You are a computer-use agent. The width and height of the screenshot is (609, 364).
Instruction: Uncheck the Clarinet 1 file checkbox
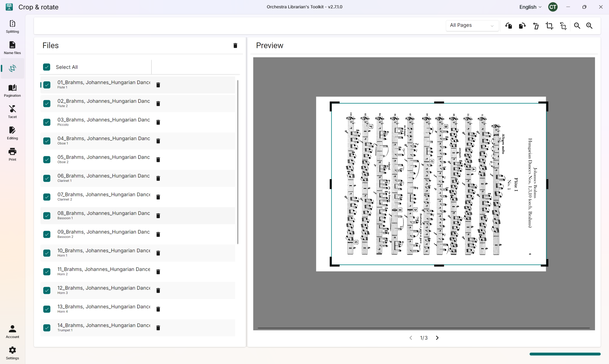coord(47,178)
